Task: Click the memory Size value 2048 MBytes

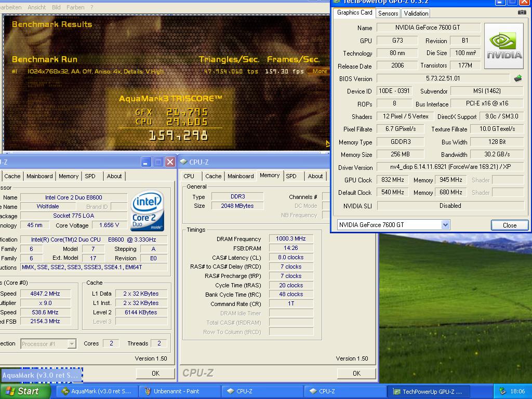Action: (237, 206)
